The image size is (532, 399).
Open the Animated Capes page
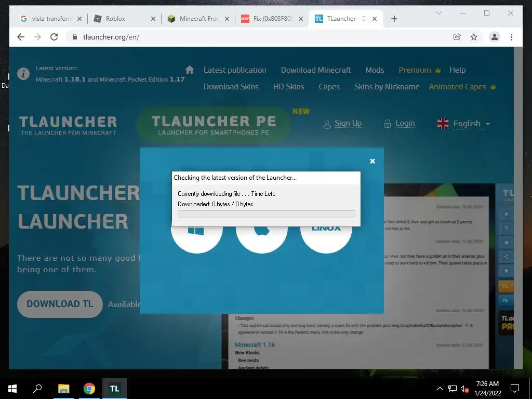(462, 87)
